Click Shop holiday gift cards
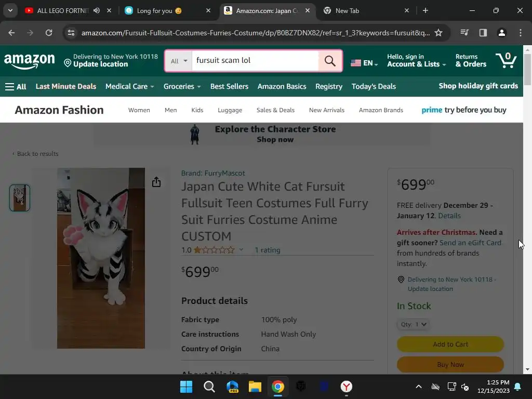Screen dimensions: 532x399 point(478,86)
